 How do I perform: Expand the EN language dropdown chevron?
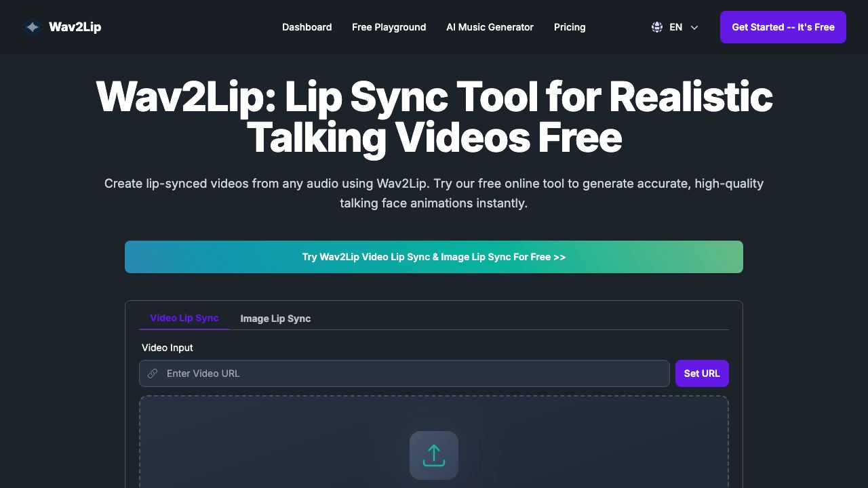pos(694,27)
